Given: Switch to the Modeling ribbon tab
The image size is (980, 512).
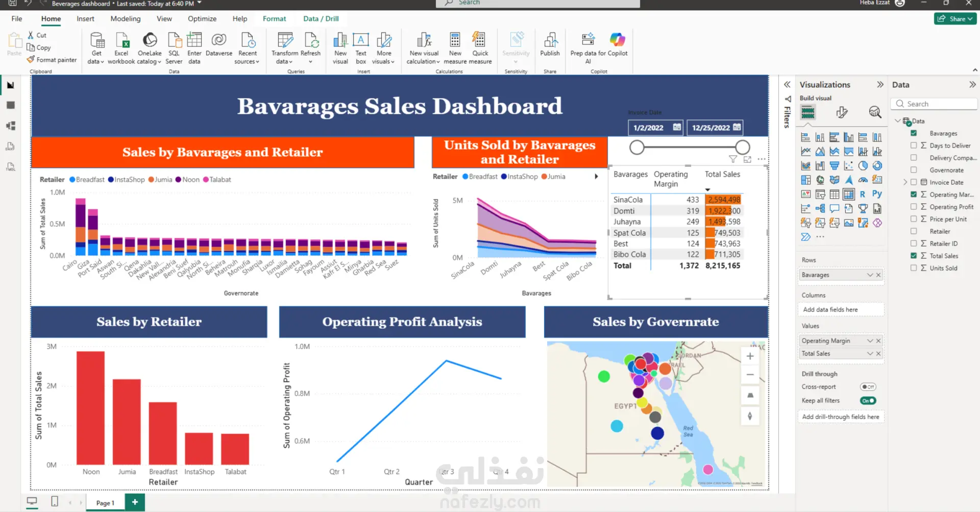Looking at the screenshot, I should pos(126,19).
